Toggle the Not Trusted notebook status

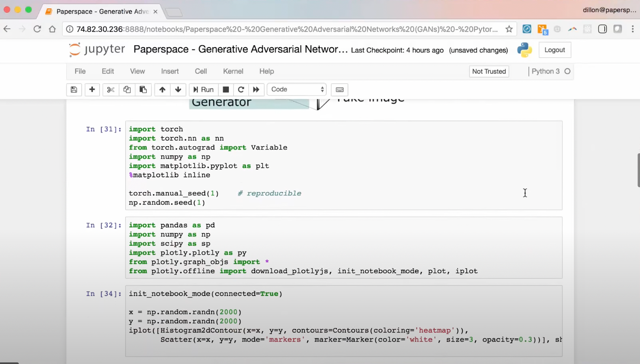click(489, 72)
